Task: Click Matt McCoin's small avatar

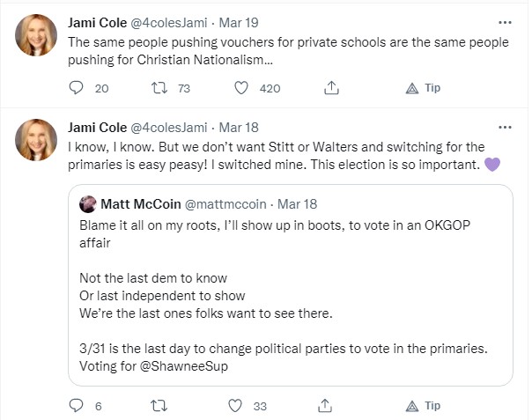Action: click(87, 204)
